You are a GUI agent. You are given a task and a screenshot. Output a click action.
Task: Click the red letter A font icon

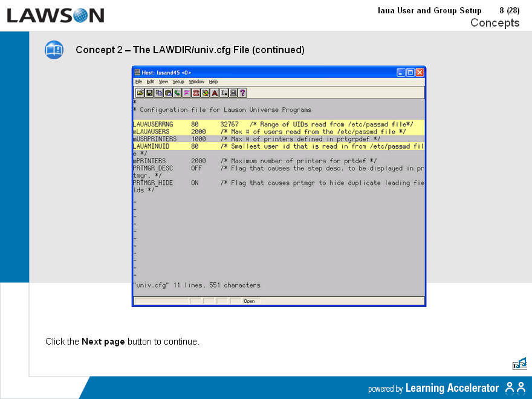pos(215,92)
